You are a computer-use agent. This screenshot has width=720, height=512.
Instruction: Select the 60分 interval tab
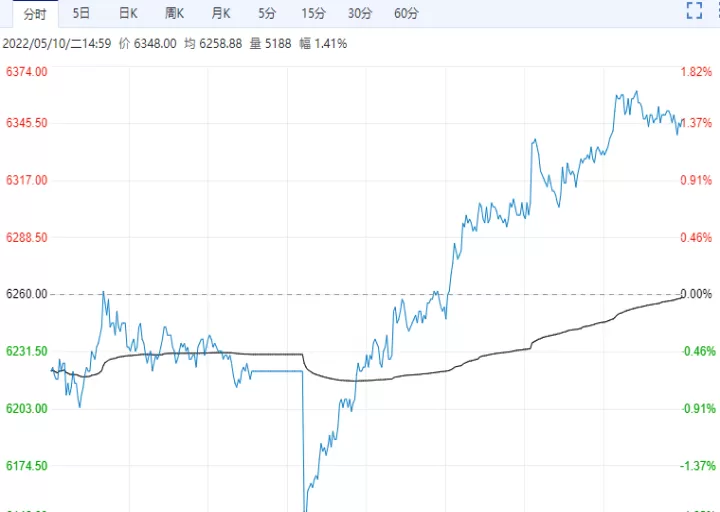[406, 13]
